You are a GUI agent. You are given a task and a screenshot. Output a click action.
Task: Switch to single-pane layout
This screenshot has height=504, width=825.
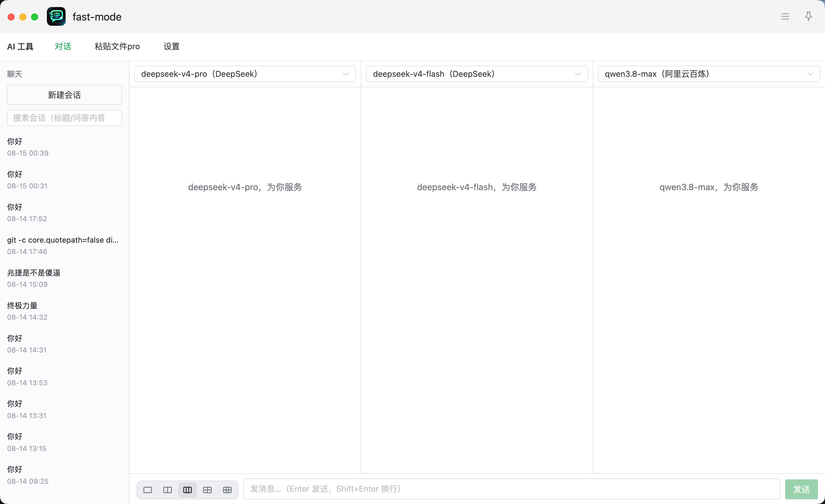[x=148, y=490]
